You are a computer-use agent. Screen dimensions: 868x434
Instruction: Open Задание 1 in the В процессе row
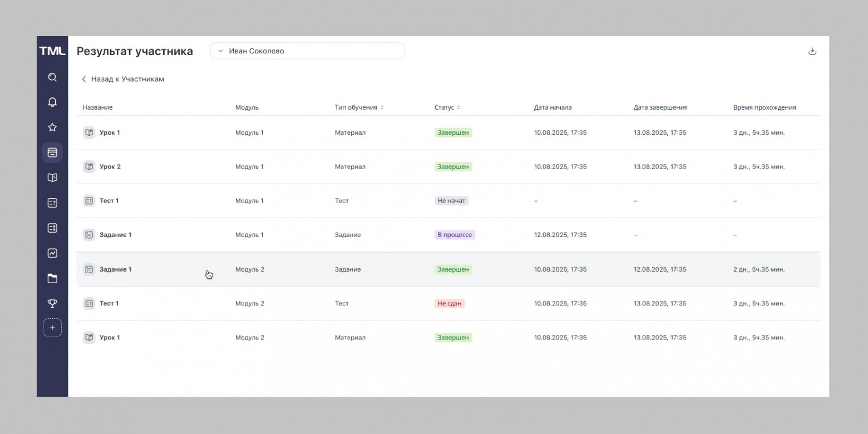click(116, 235)
